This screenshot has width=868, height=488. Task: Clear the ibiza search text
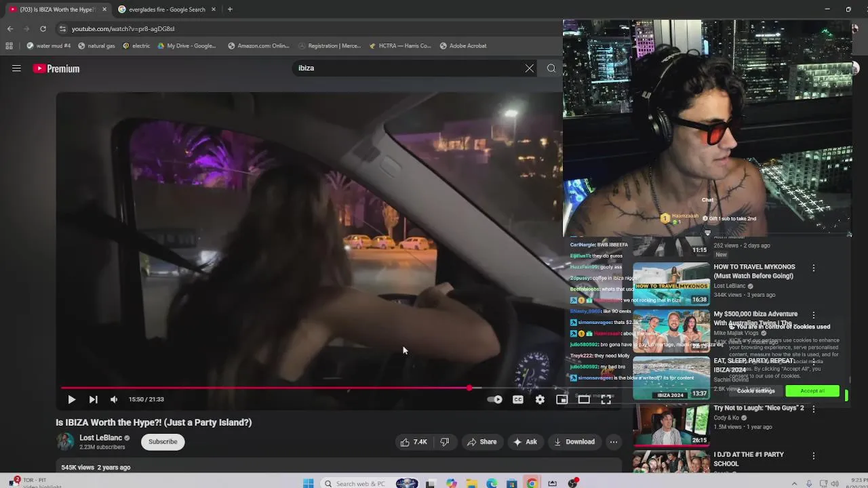530,68
